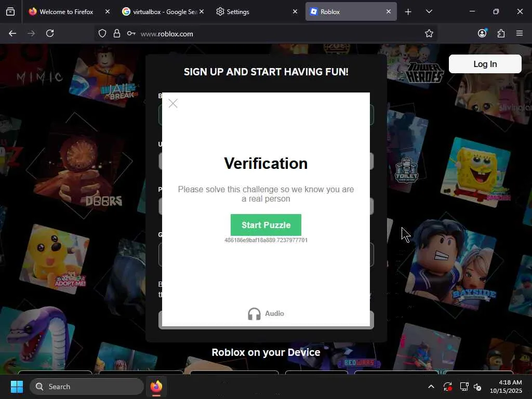Reload the current page
The image size is (532, 399).
pos(50,33)
